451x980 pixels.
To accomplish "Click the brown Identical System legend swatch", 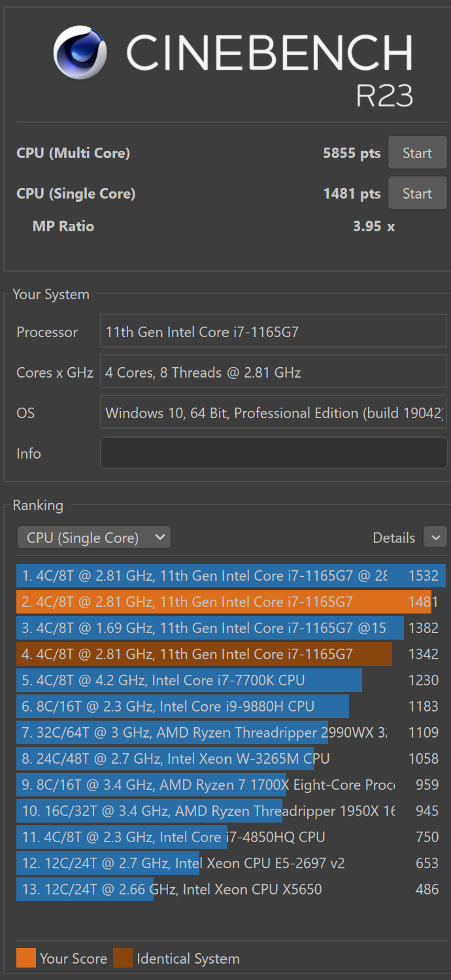I will tap(123, 958).
